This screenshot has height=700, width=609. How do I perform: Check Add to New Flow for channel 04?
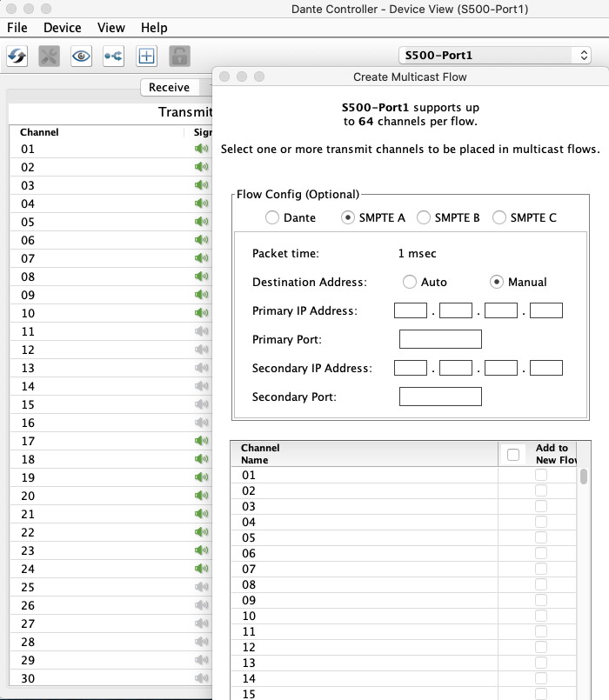(541, 522)
